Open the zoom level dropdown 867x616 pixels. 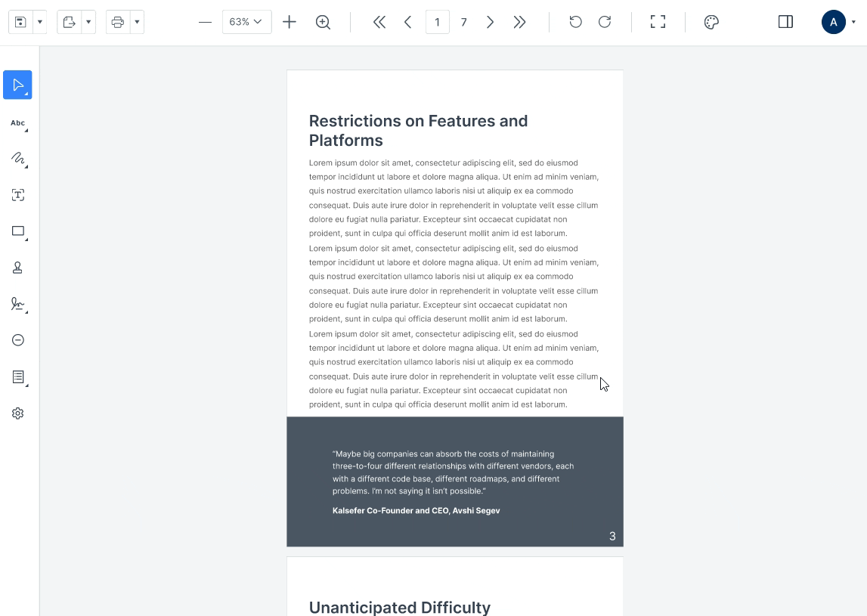(246, 22)
